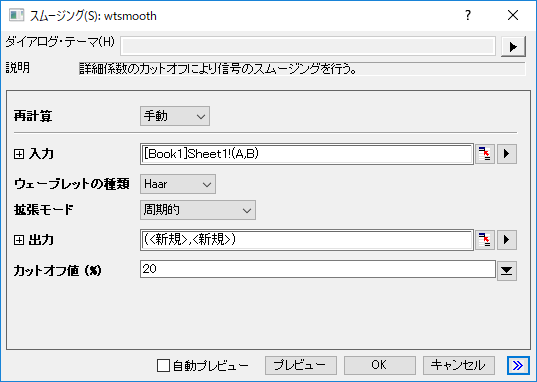Click the help question mark button

pos(468,15)
